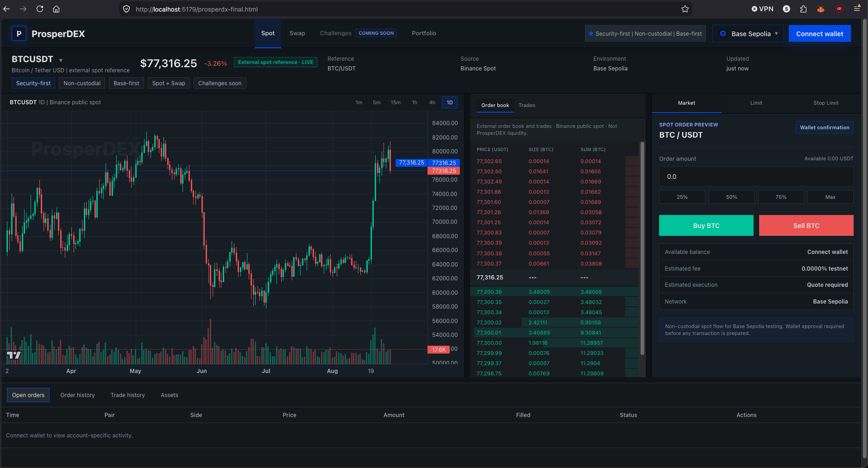Click the red Sell BTC button
Screen dimensions: 868x468
806,226
